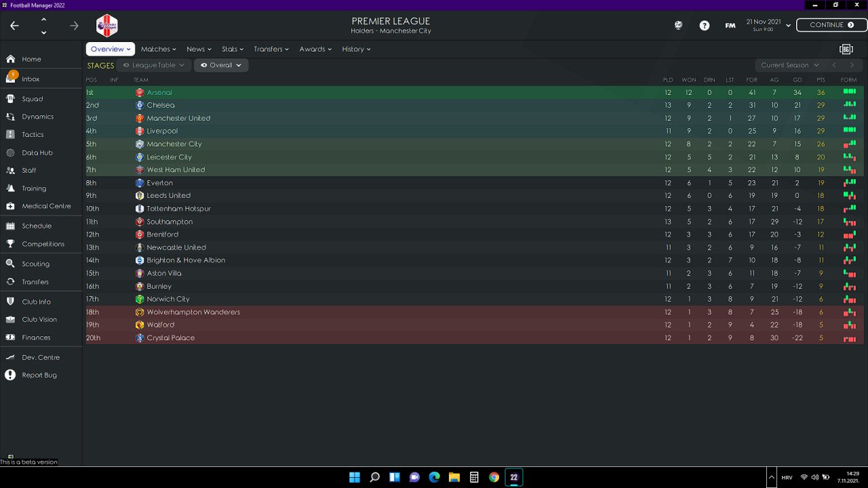This screenshot has height=488, width=868.
Task: Launch Calculator from the taskbar
Action: (x=474, y=477)
